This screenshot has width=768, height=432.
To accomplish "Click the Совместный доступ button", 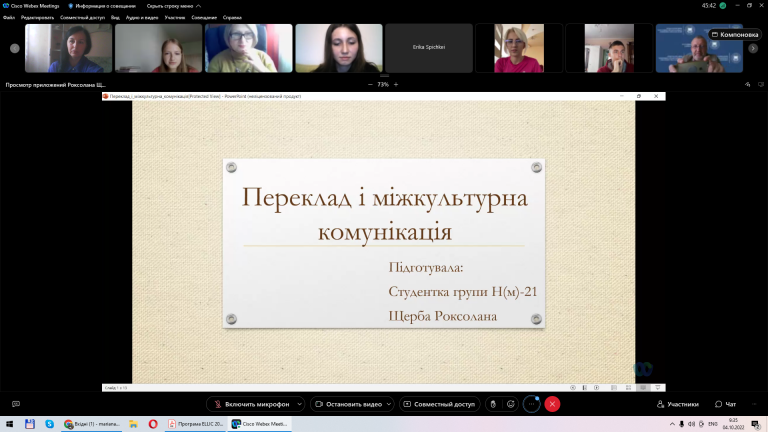I will (x=439, y=404).
